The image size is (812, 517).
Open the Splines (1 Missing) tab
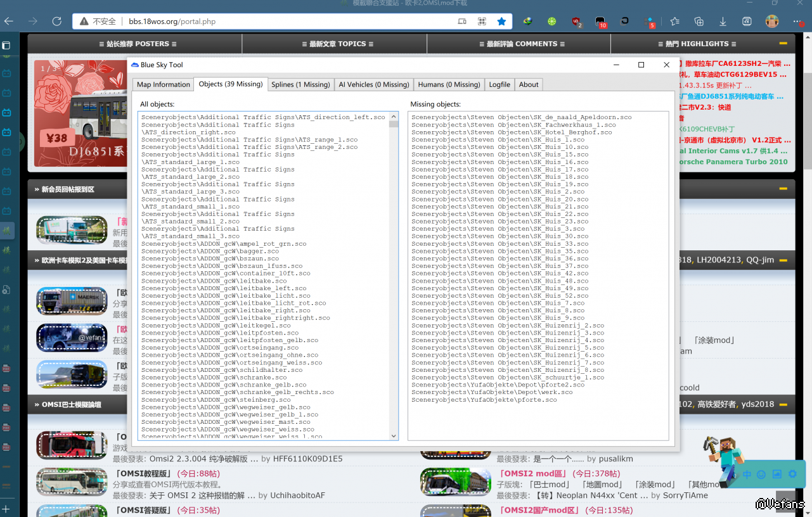pos(300,84)
